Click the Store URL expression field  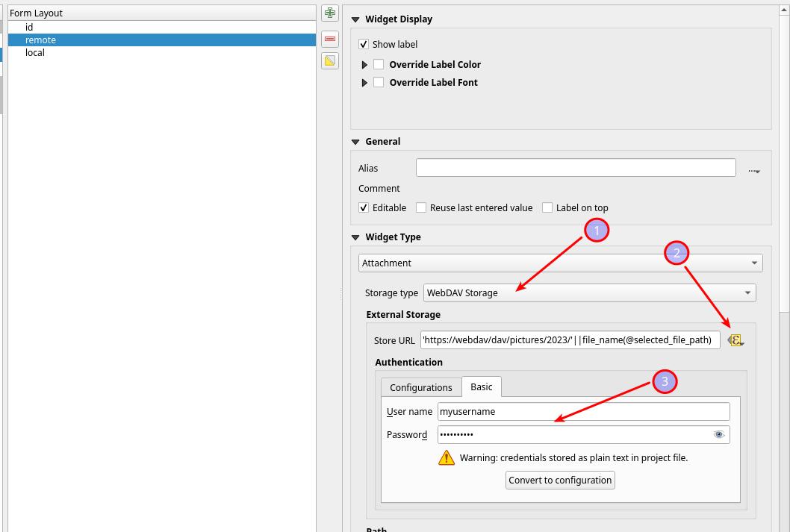[570, 340]
